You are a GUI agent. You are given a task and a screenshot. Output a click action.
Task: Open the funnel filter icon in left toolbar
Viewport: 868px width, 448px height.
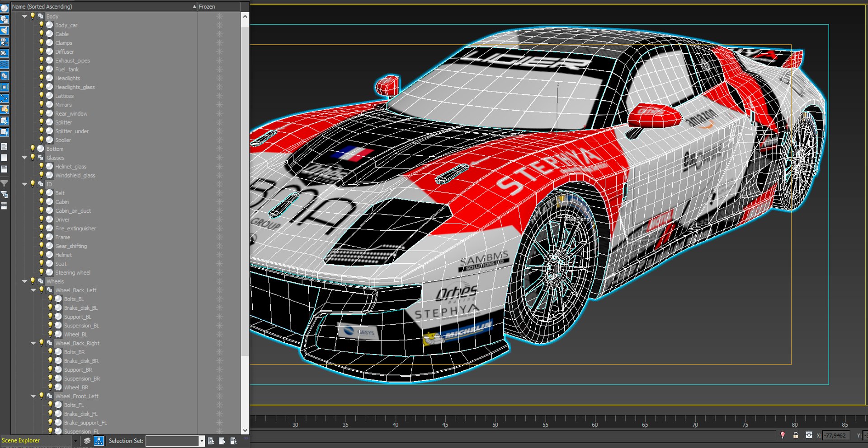(x=4, y=183)
